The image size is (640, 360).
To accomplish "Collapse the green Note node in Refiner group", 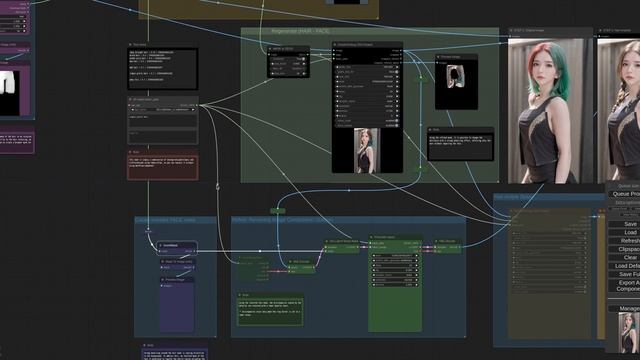I will coord(240,295).
